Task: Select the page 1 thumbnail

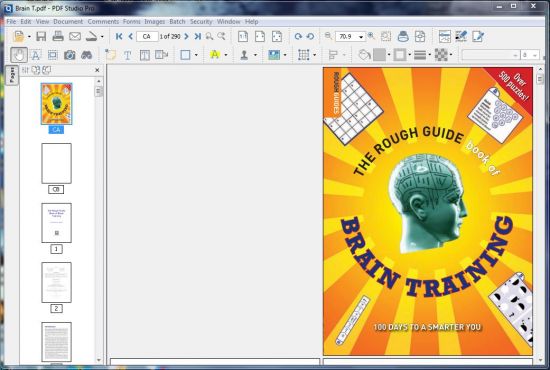Action: pyautogui.click(x=56, y=223)
